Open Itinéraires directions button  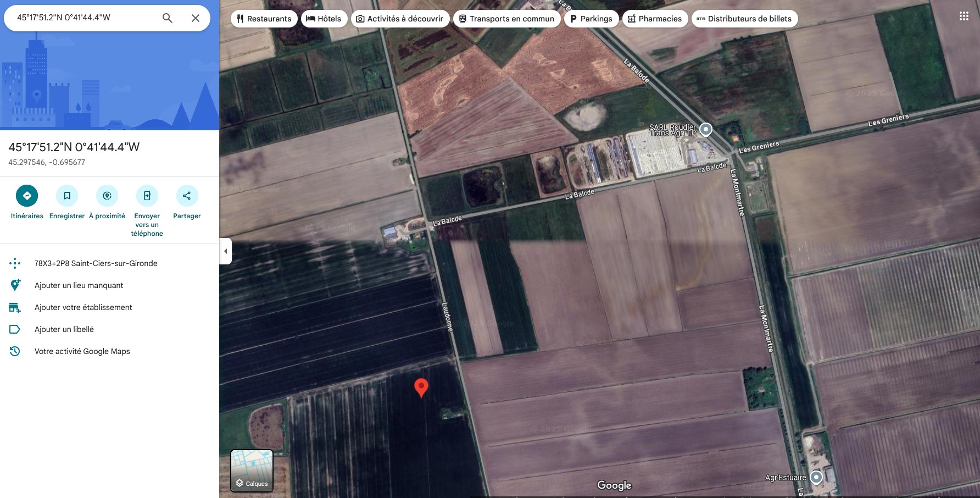pyautogui.click(x=27, y=196)
